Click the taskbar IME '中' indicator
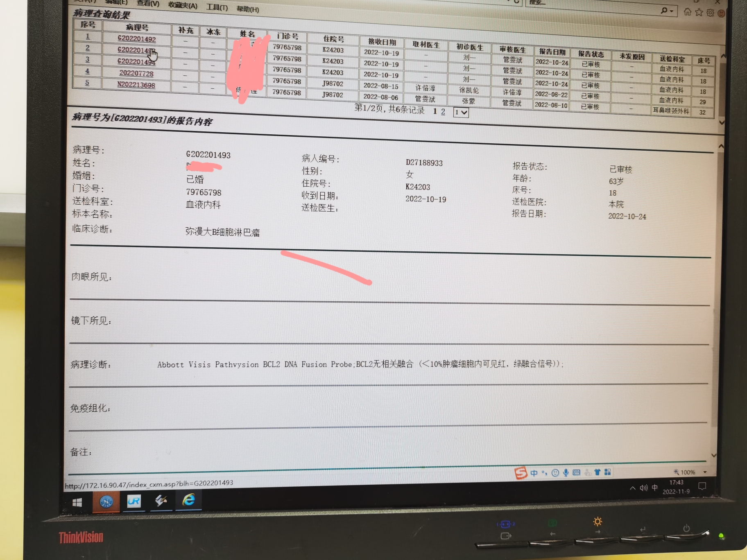Screen dimensions: 747x560 point(654,487)
